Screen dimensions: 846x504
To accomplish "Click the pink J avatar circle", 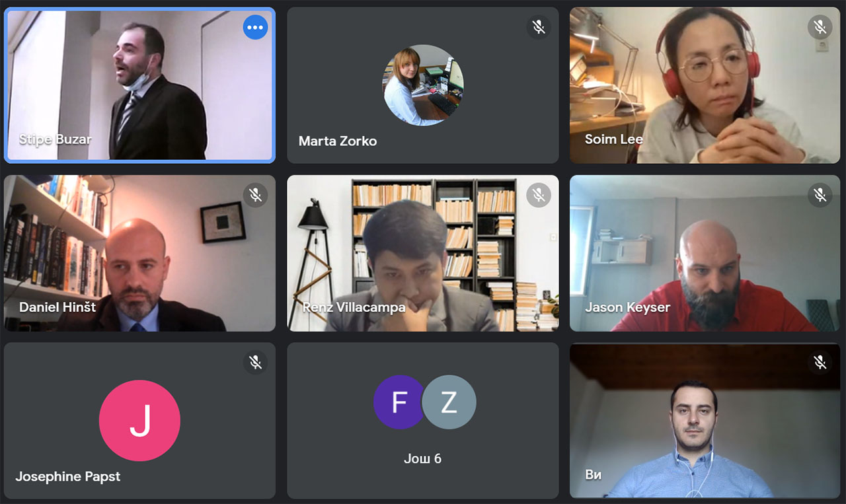I will [x=139, y=421].
